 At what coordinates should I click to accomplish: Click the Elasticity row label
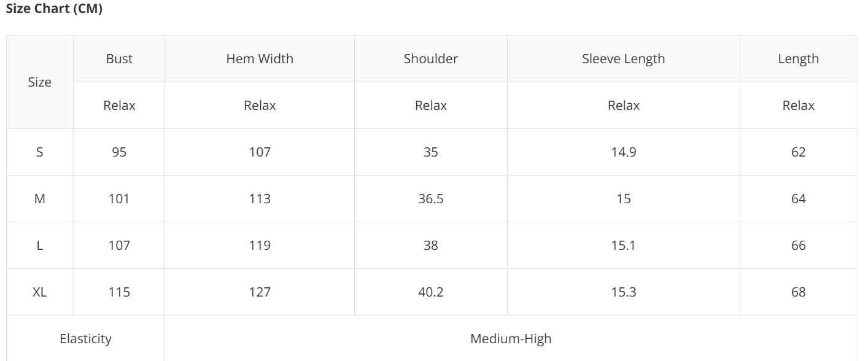[86, 339]
